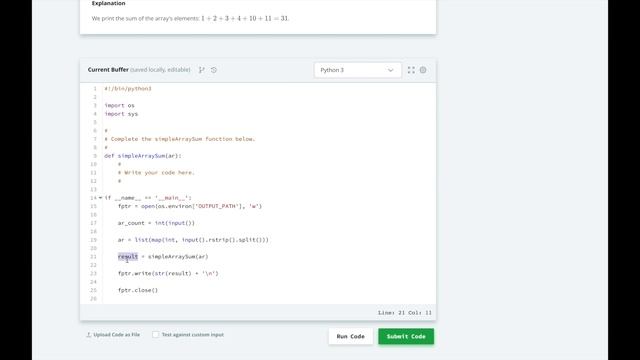The width and height of the screenshot is (640, 360).
Task: Open the buffer history clock icon
Action: 214,70
